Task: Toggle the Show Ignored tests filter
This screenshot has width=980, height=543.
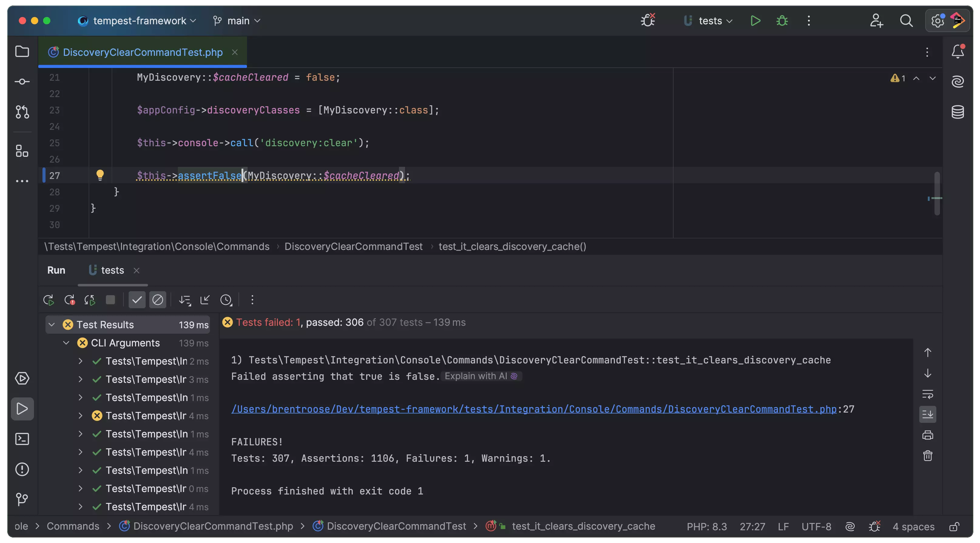Action: pos(157,300)
